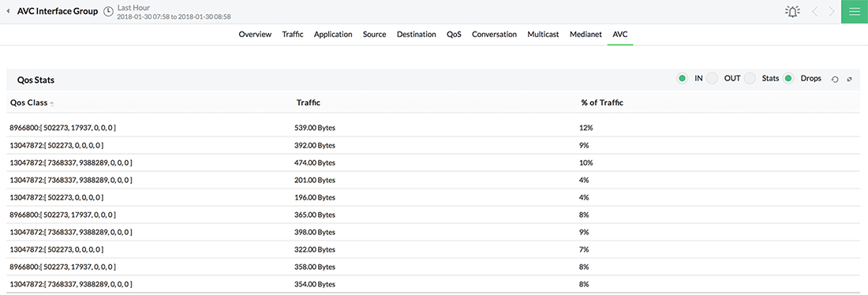The height and width of the screenshot is (295, 868).
Task: Select the IN radio button
Action: tap(683, 79)
